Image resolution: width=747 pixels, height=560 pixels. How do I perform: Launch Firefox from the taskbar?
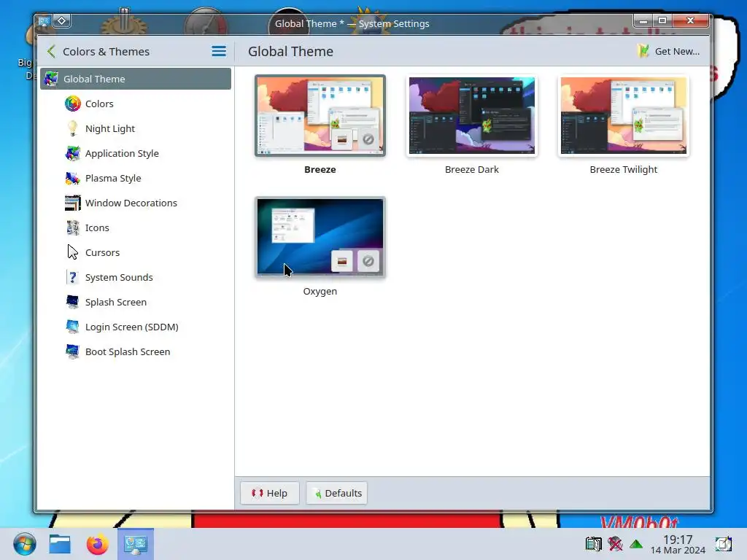[x=98, y=544]
